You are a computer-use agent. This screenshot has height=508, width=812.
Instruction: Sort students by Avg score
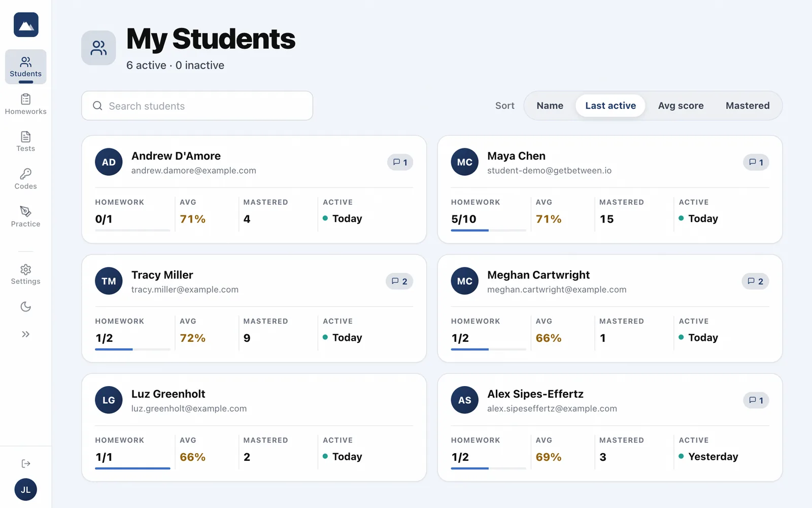pyautogui.click(x=681, y=106)
